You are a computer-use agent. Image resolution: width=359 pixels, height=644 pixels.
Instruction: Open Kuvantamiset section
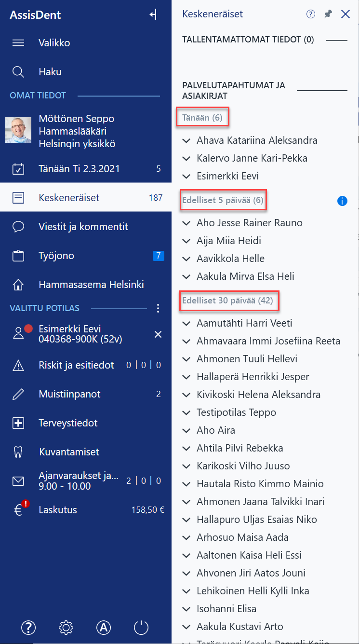[x=86, y=452]
